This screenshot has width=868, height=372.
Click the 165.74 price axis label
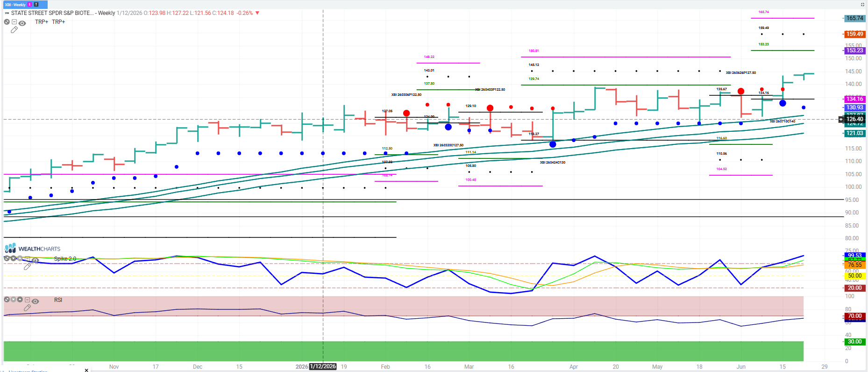pos(855,18)
